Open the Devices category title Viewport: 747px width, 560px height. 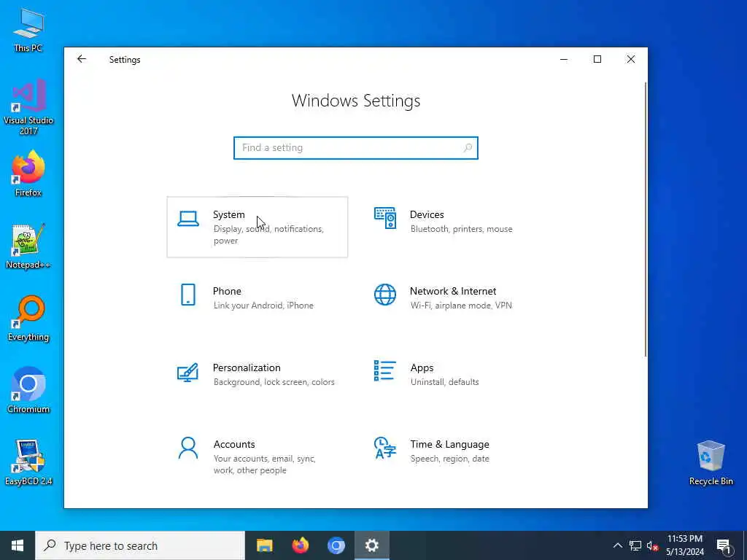pos(427,214)
